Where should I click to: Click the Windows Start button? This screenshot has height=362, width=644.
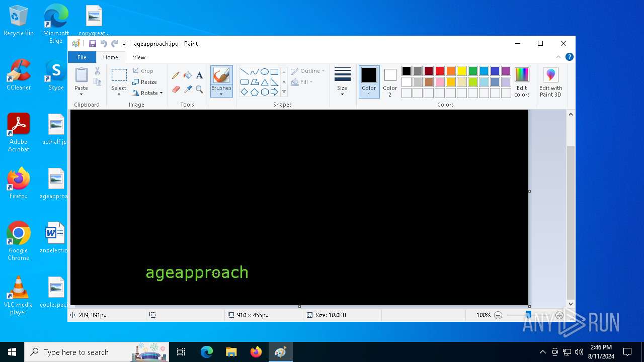(x=12, y=352)
